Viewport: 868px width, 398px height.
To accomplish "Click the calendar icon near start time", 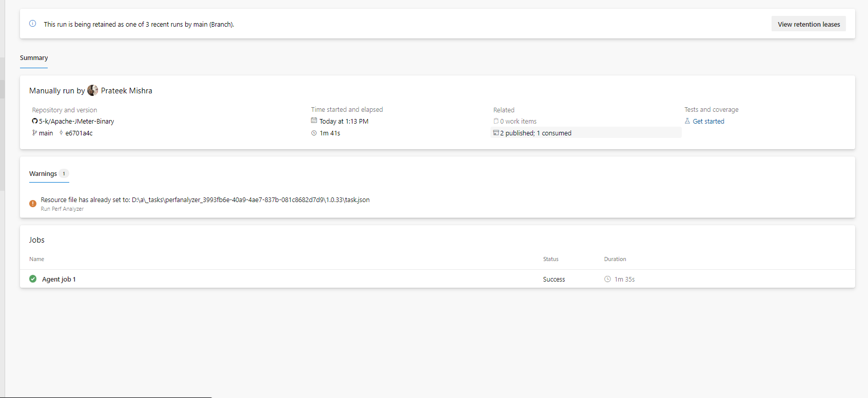I will tap(314, 121).
